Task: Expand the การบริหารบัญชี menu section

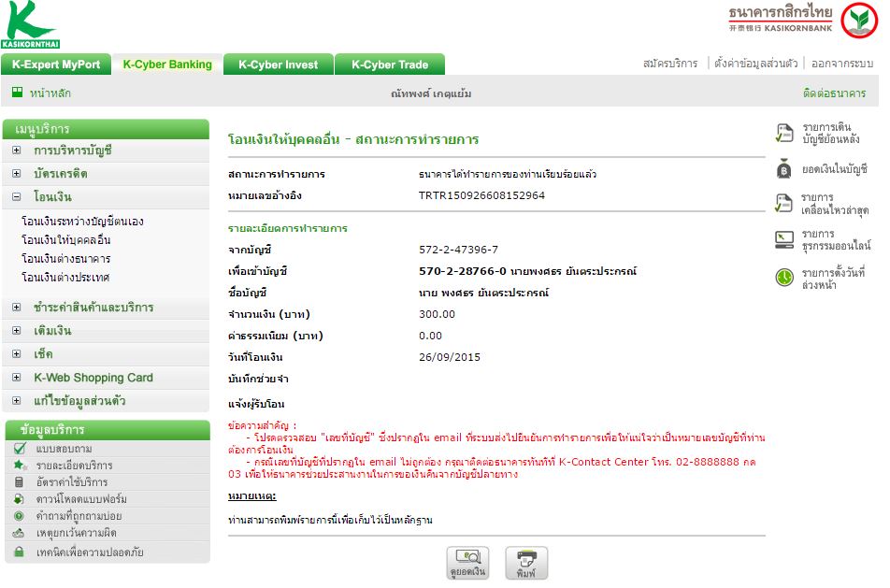Action: click(17, 151)
